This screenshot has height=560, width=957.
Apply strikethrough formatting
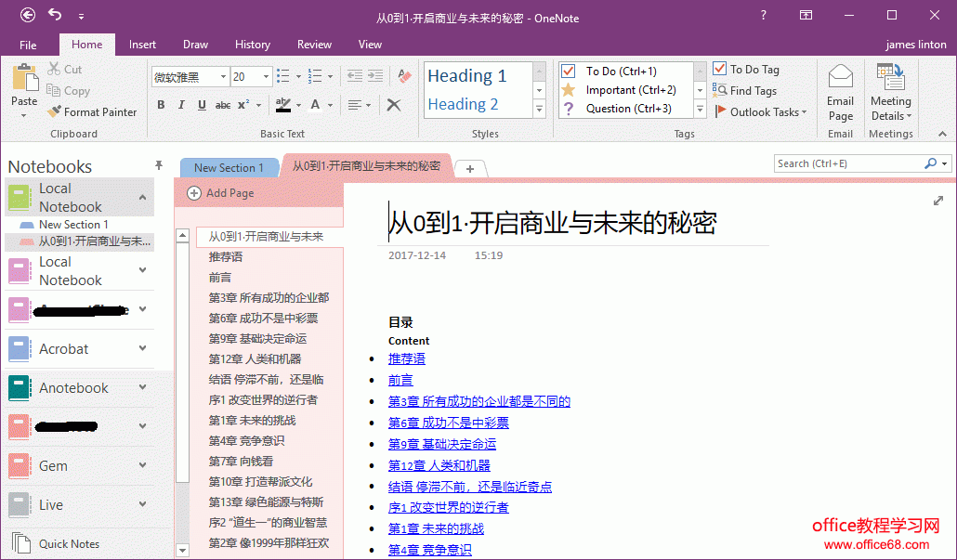point(223,105)
